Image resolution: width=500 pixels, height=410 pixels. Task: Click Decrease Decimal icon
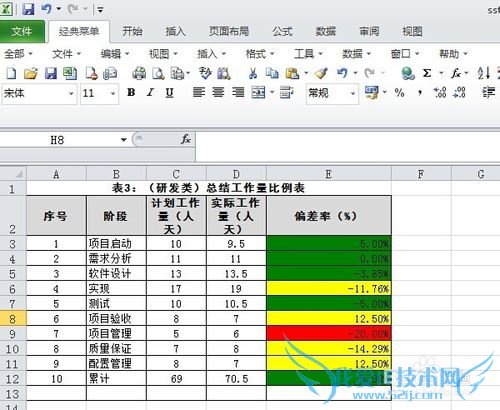click(459, 92)
